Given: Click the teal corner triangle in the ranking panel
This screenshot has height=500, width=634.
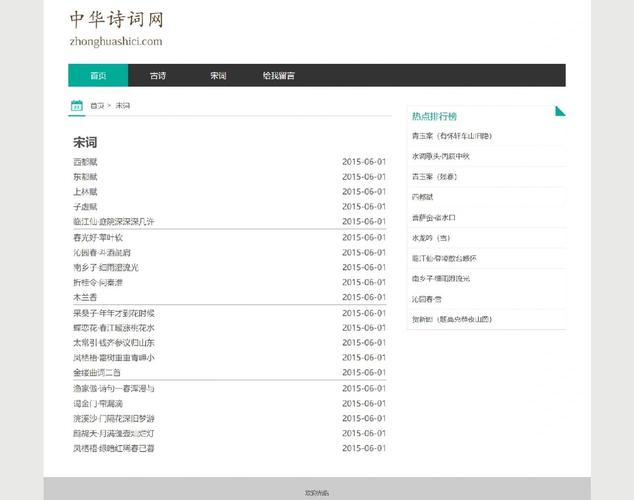Looking at the screenshot, I should click(x=561, y=110).
